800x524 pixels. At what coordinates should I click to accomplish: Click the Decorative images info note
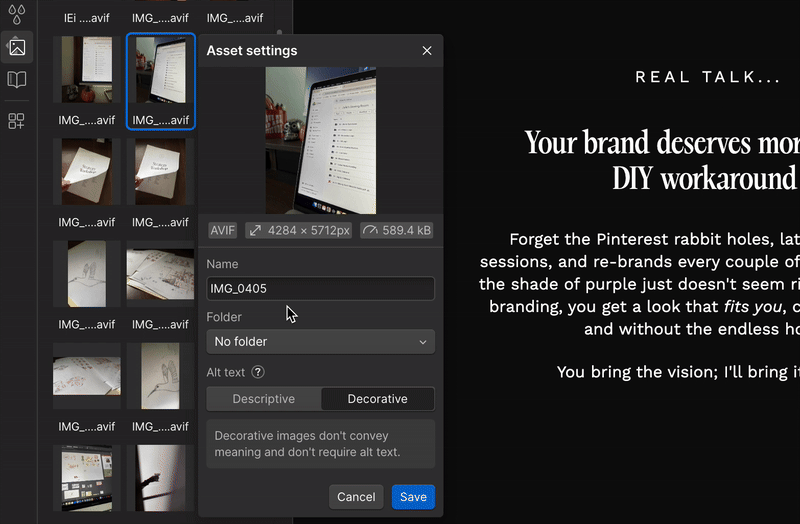320,444
